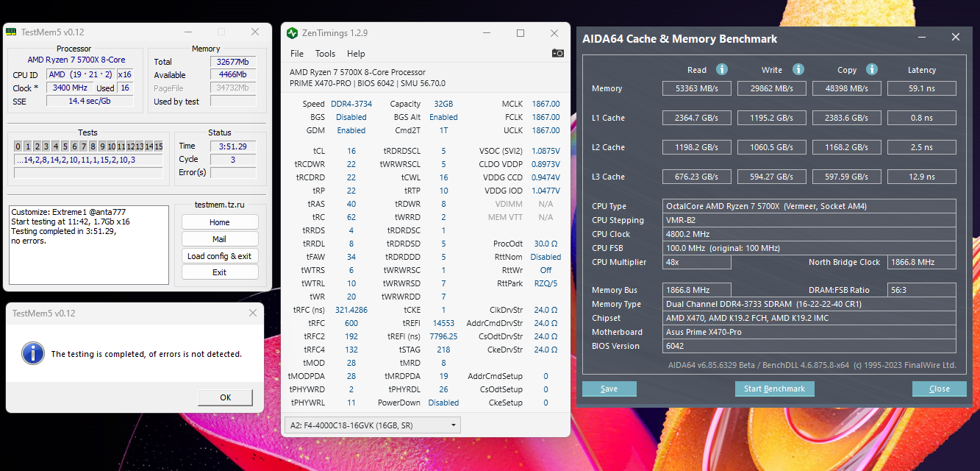The width and height of the screenshot is (980, 471).
Task: Click the ZenTimings green title bar icon
Action: point(292,33)
